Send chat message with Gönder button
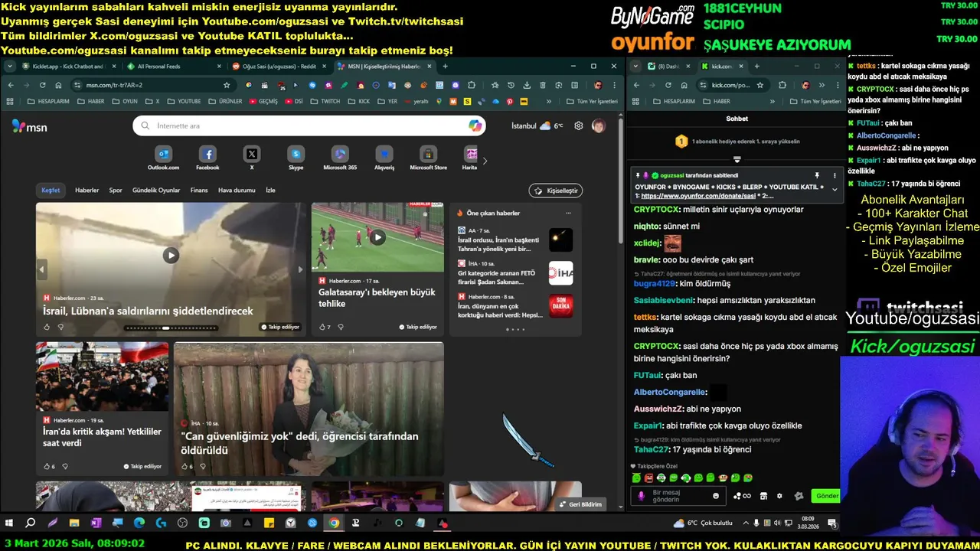This screenshot has width=980, height=551. 828,496
